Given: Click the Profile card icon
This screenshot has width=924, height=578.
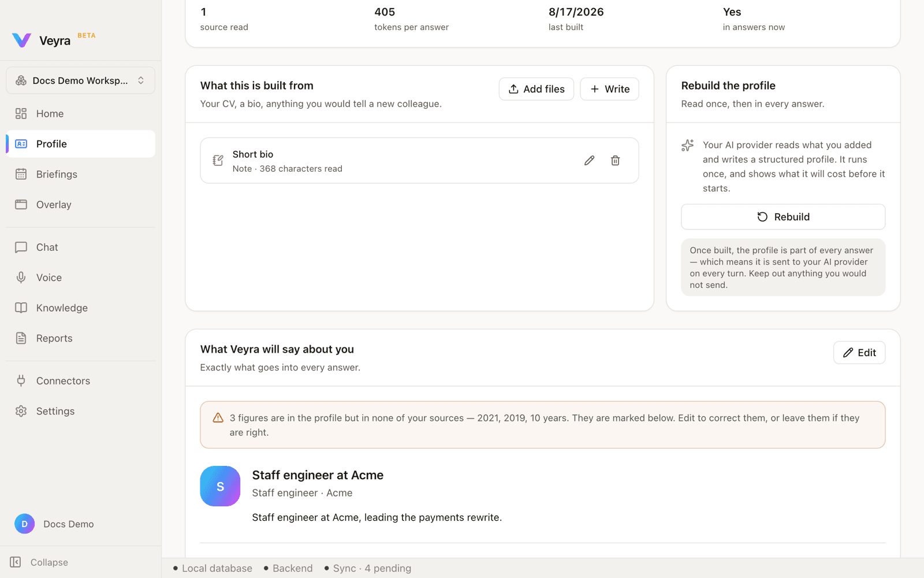Looking at the screenshot, I should click(x=21, y=144).
